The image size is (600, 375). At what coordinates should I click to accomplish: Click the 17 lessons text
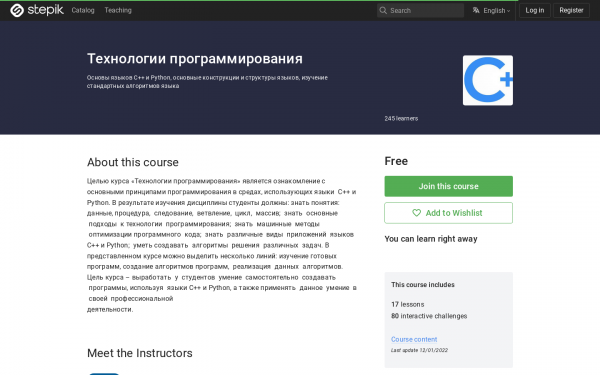click(x=408, y=305)
